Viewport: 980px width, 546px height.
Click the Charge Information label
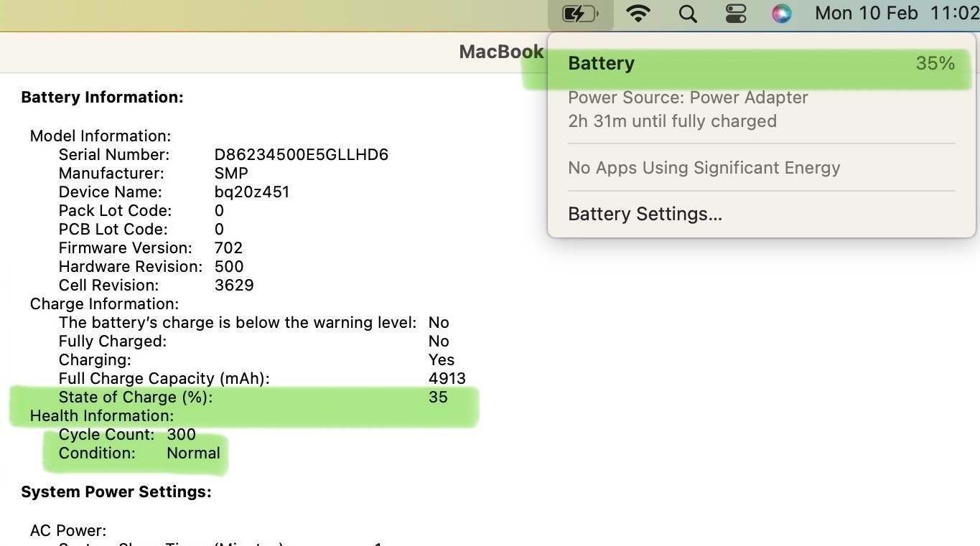pos(104,303)
